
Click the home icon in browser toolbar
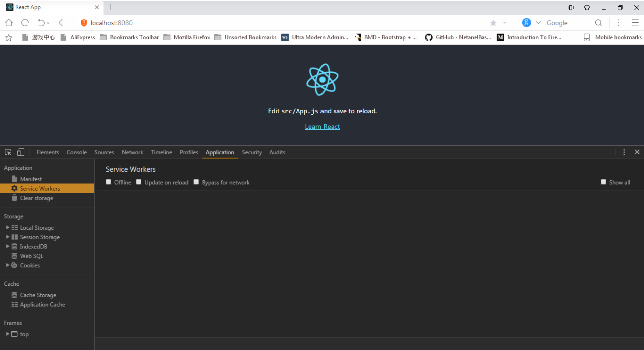coord(8,23)
